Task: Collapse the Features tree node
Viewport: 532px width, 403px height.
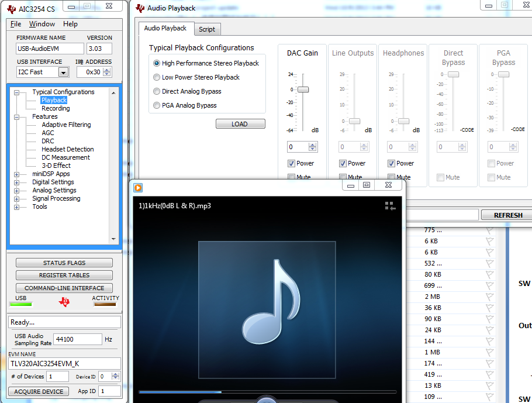Action: 16,117
